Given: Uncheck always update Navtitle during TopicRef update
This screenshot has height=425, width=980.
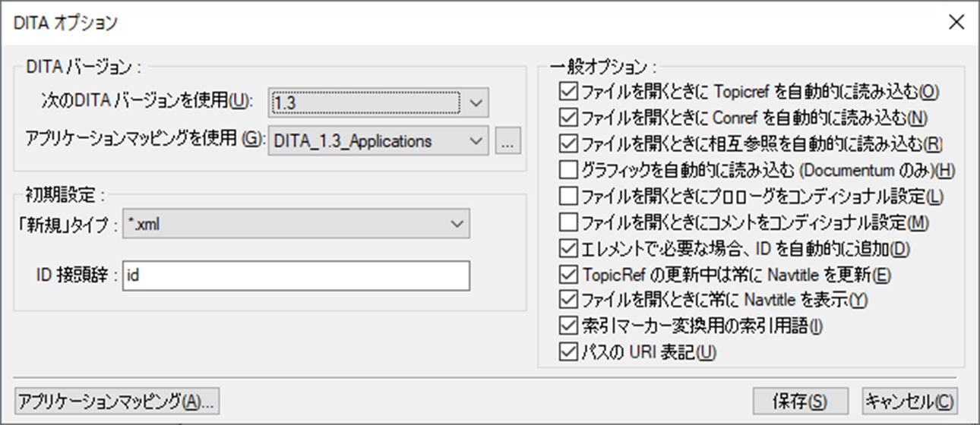Looking at the screenshot, I should pos(568,274).
